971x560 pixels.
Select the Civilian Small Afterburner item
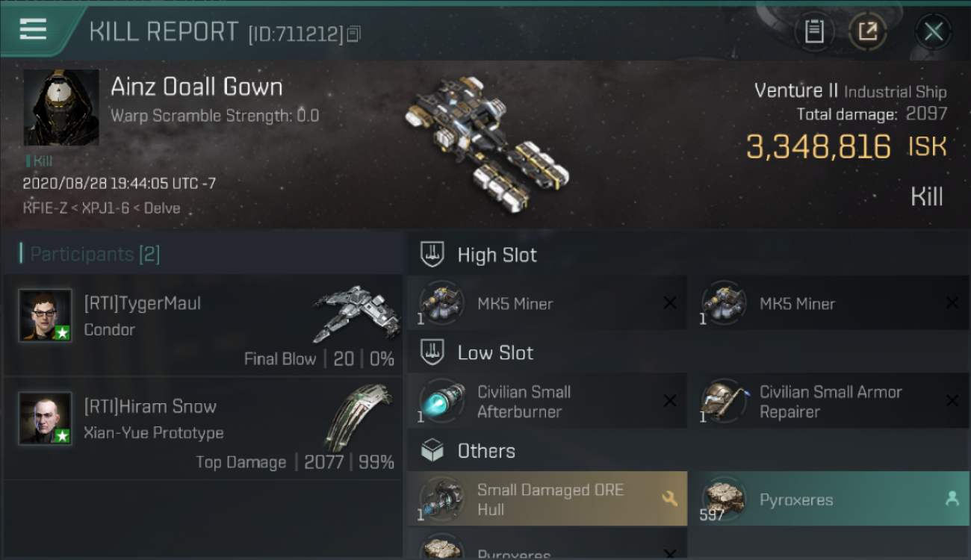click(x=547, y=402)
